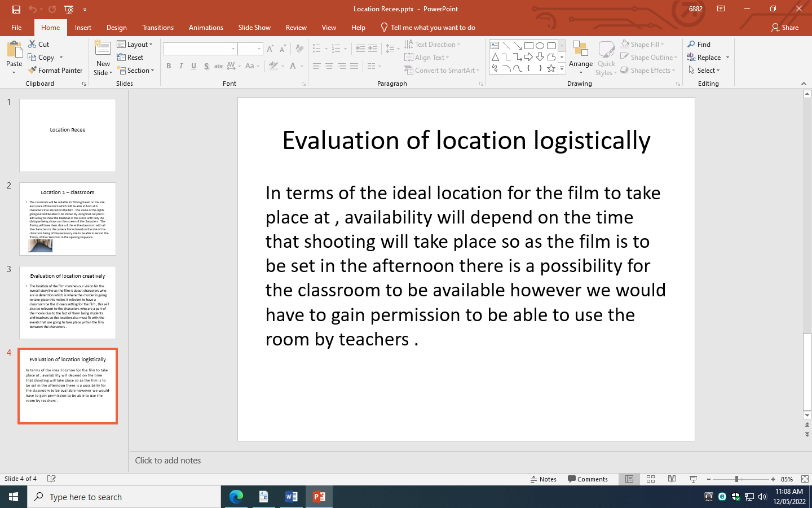
Task: Open the Arrange tool in Drawing group
Action: [x=580, y=58]
